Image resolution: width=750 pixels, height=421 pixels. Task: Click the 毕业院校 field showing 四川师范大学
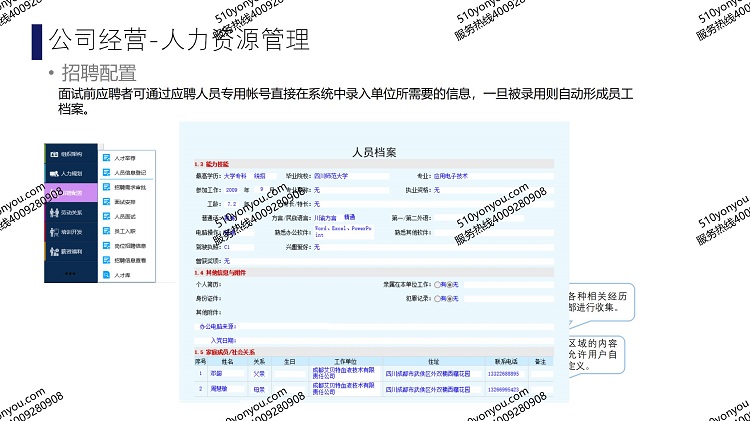pyautogui.click(x=331, y=175)
